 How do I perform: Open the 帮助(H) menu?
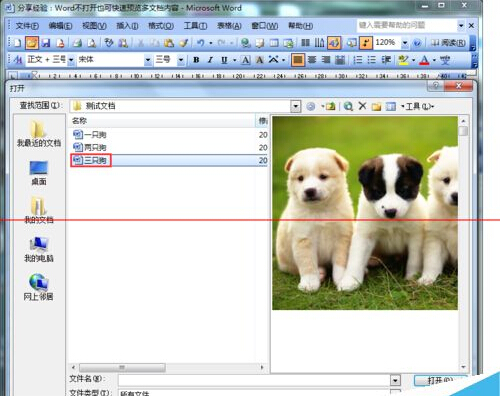tap(300, 26)
